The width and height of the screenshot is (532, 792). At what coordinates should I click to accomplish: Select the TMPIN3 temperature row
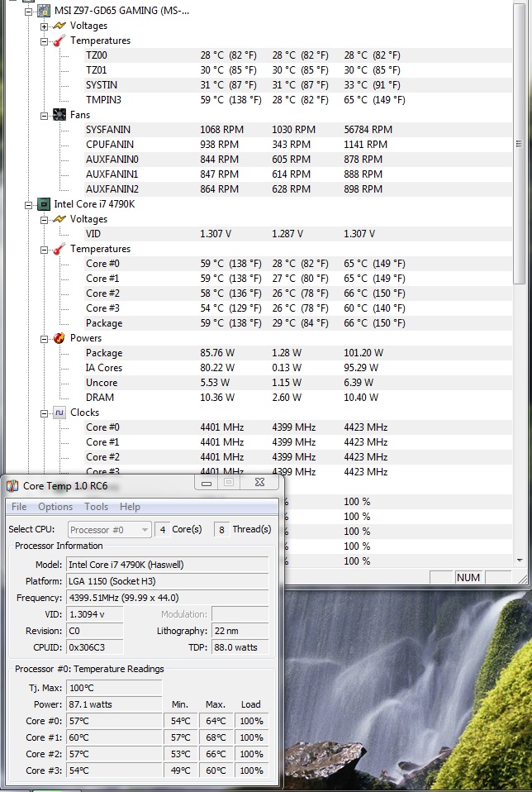pos(297,100)
